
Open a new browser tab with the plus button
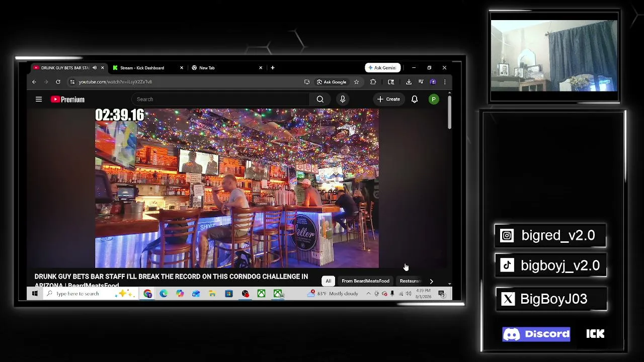click(273, 68)
